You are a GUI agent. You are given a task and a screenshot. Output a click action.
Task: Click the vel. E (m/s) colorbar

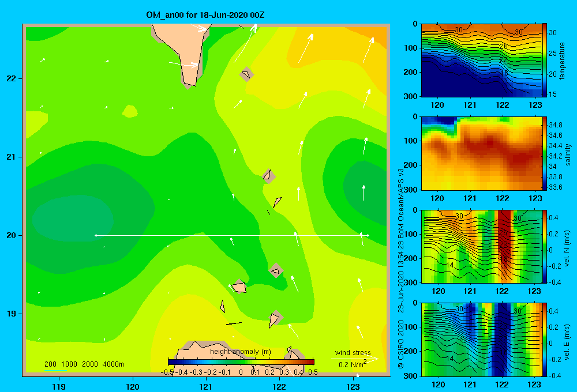(x=545, y=340)
